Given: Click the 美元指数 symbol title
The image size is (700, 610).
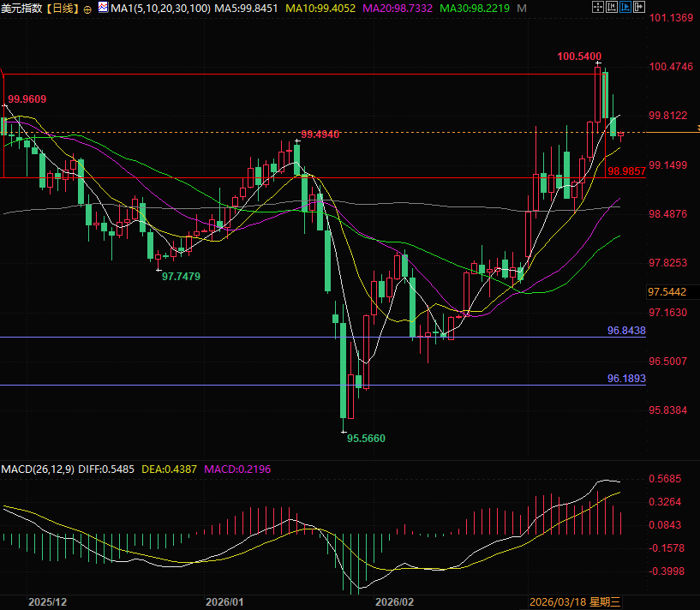Looking at the screenshot, I should coord(21,9).
